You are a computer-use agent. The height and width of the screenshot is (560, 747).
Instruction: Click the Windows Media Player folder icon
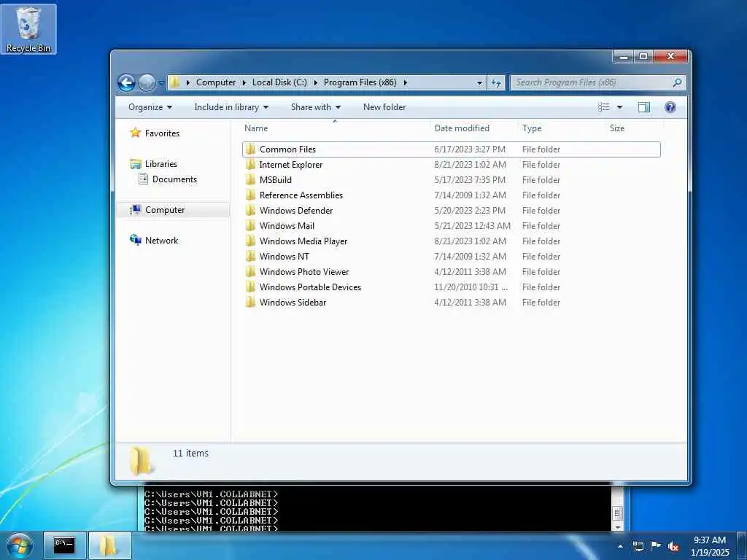click(251, 241)
